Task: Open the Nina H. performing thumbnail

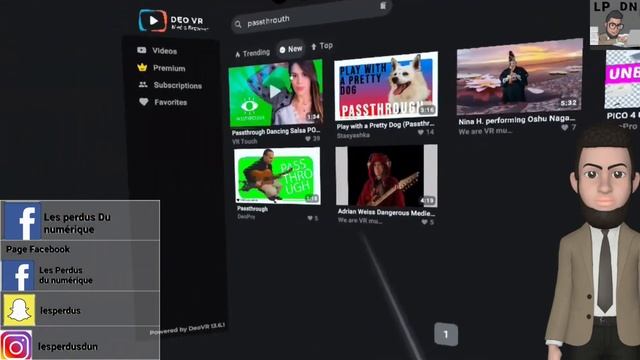Action: 520,77
